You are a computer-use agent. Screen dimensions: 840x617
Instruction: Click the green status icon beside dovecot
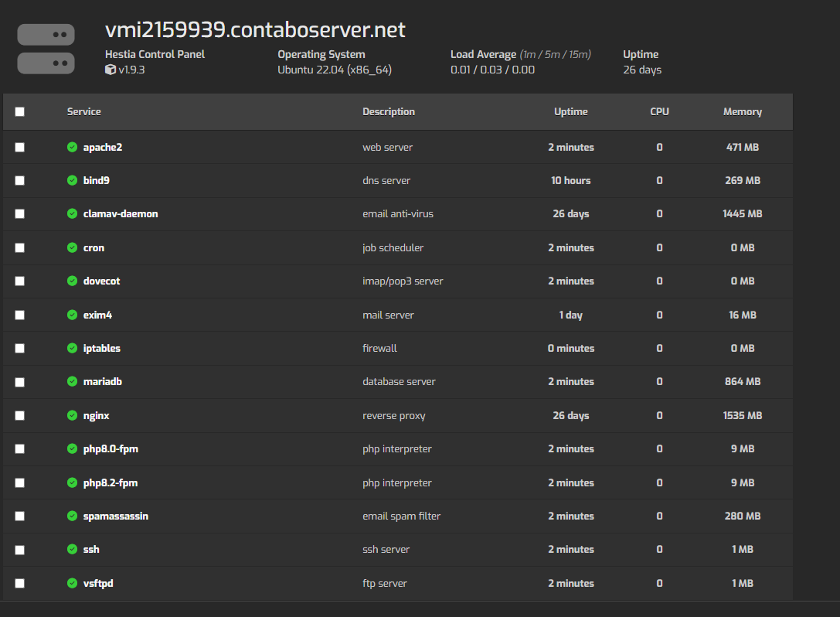pos(73,281)
